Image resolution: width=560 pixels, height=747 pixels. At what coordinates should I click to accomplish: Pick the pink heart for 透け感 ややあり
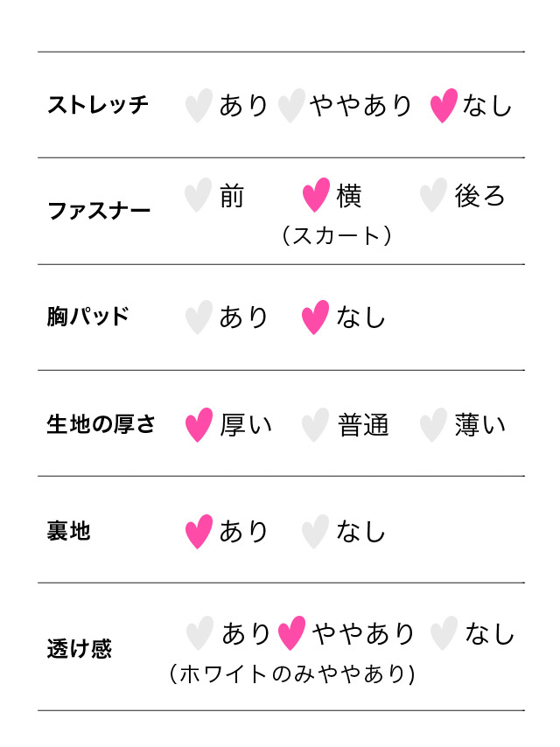[291, 633]
